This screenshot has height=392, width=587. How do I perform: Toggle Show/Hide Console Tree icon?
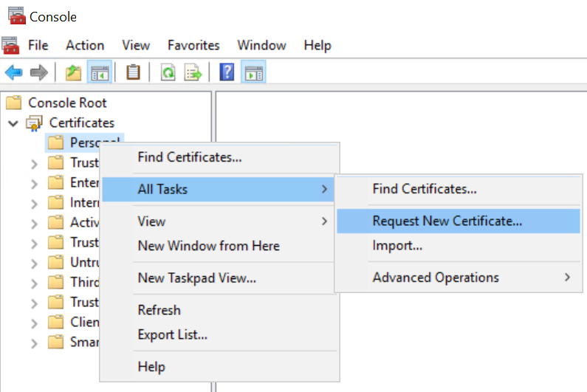point(100,72)
